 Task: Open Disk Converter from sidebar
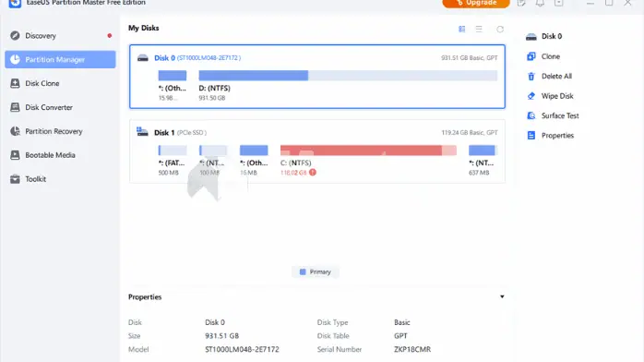pos(60,107)
